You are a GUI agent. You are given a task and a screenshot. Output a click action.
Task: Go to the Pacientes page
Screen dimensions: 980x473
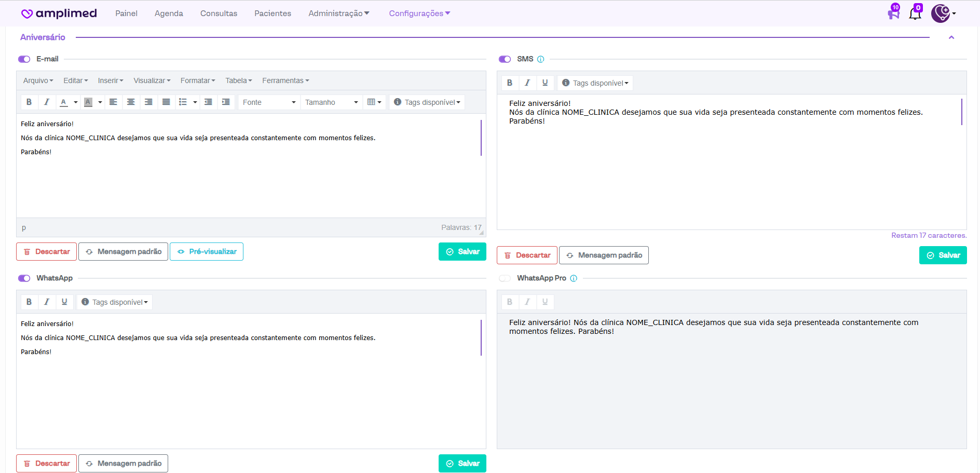273,13
